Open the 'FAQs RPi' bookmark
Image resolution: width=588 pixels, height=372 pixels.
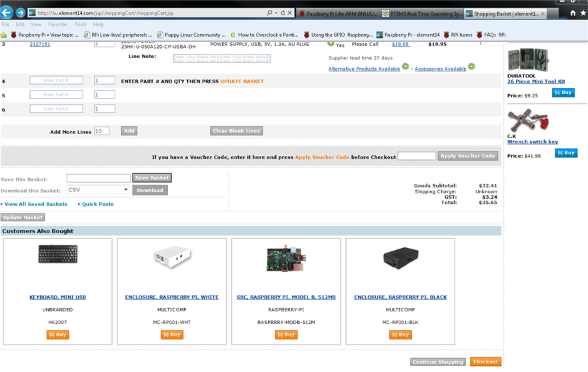(491, 35)
